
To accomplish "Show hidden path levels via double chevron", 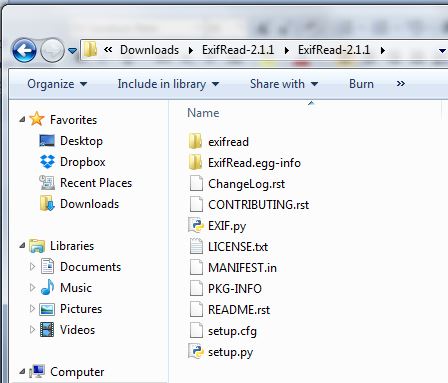I will 108,50.
